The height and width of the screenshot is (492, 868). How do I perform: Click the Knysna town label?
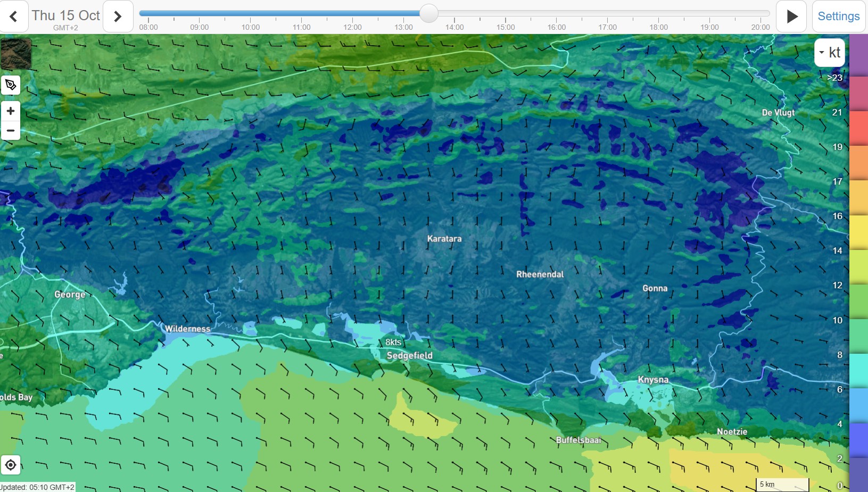tap(653, 380)
